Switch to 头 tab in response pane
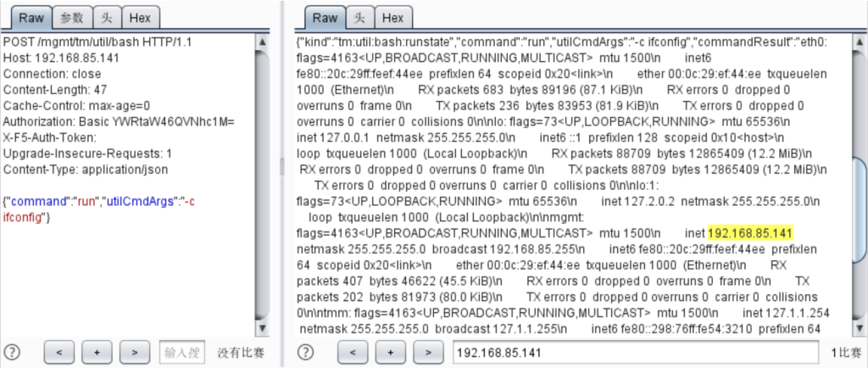This screenshot has width=868, height=368. click(x=359, y=18)
